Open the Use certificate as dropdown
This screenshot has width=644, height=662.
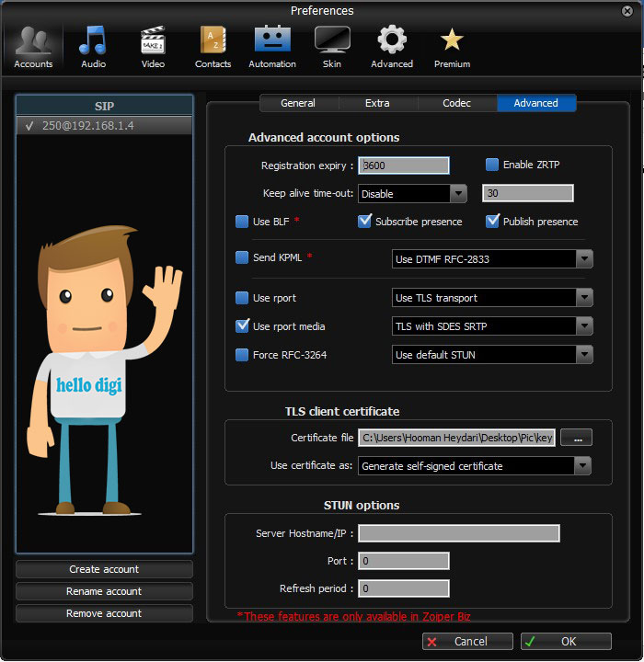pyautogui.click(x=475, y=465)
